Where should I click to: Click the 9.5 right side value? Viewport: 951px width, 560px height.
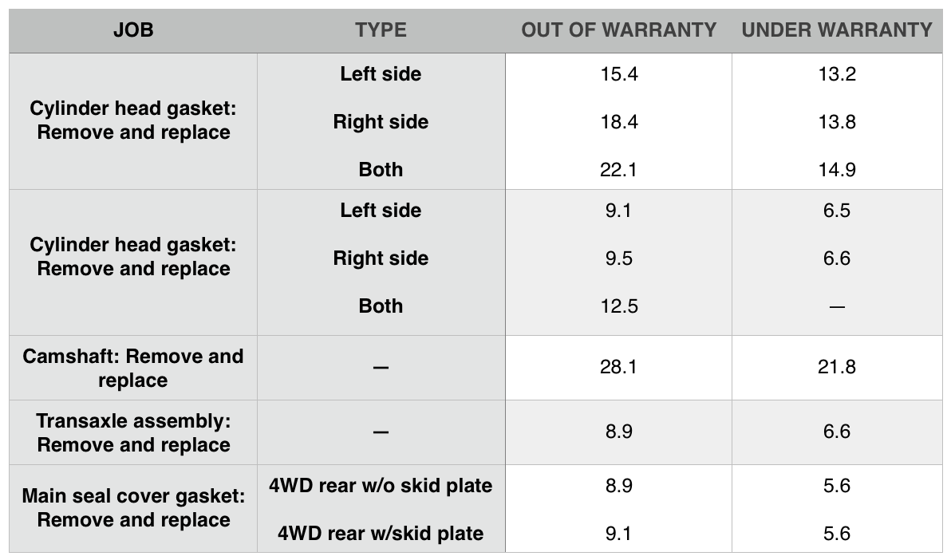[x=618, y=258]
